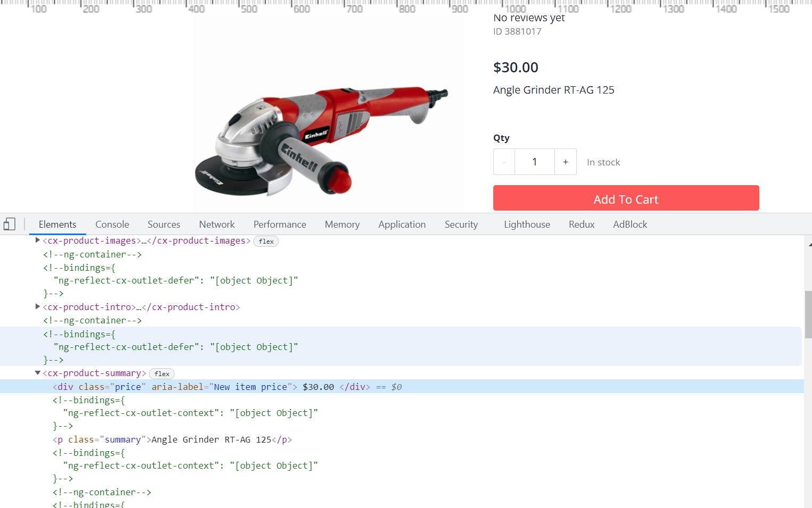Decrease quantity with the minus button
Viewport: 812px width, 508px height.
click(504, 162)
